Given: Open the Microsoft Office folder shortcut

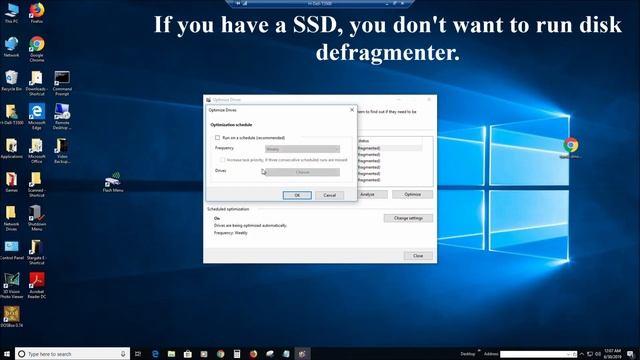Looking at the screenshot, I should point(37,151).
